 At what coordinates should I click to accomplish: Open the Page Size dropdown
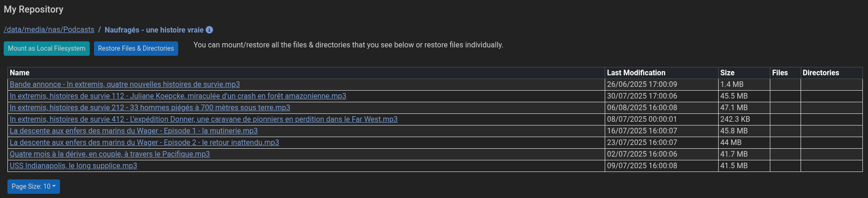pyautogui.click(x=33, y=186)
